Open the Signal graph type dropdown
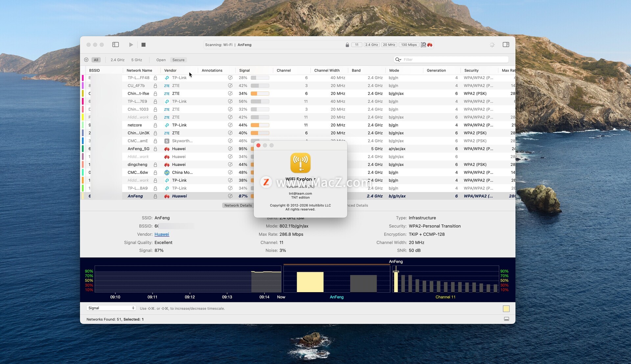 pos(111,308)
